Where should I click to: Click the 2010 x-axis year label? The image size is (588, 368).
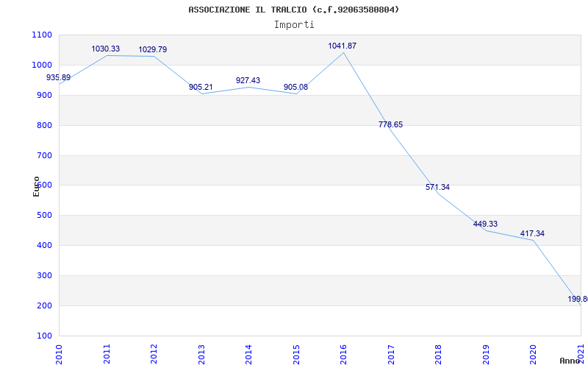(60, 355)
